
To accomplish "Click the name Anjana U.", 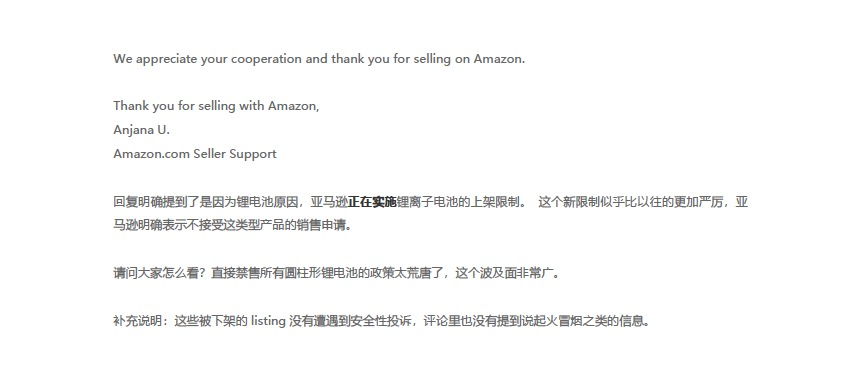I will tap(142, 130).
